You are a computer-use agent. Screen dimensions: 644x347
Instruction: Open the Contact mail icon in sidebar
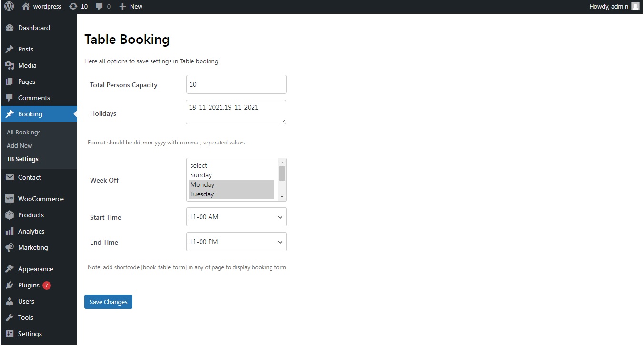click(10, 177)
